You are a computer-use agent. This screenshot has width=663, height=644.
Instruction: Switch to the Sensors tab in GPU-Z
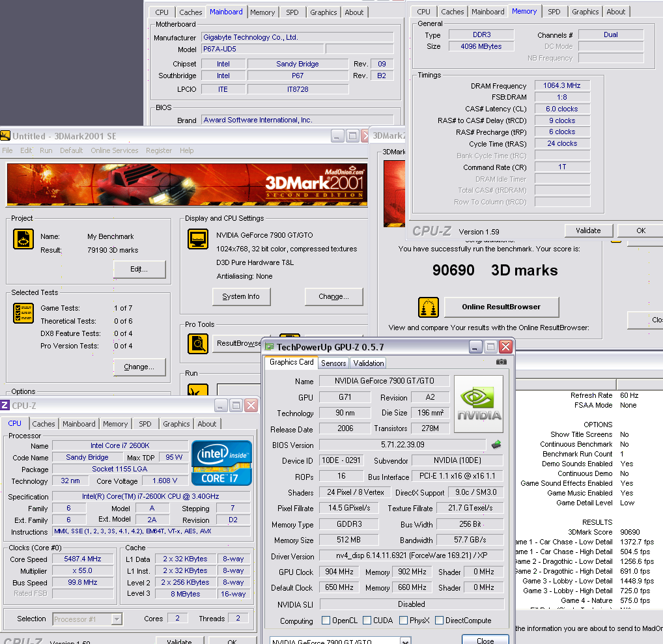pos(333,363)
